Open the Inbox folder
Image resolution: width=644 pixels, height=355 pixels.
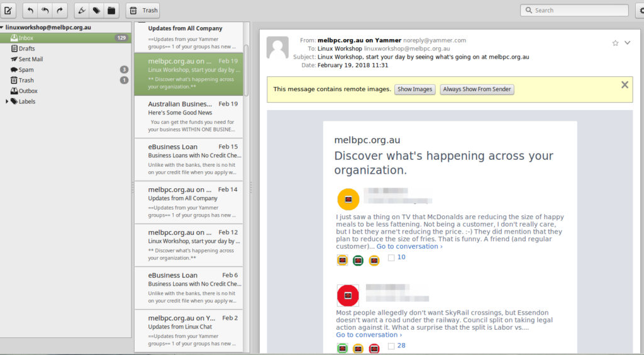(x=65, y=38)
